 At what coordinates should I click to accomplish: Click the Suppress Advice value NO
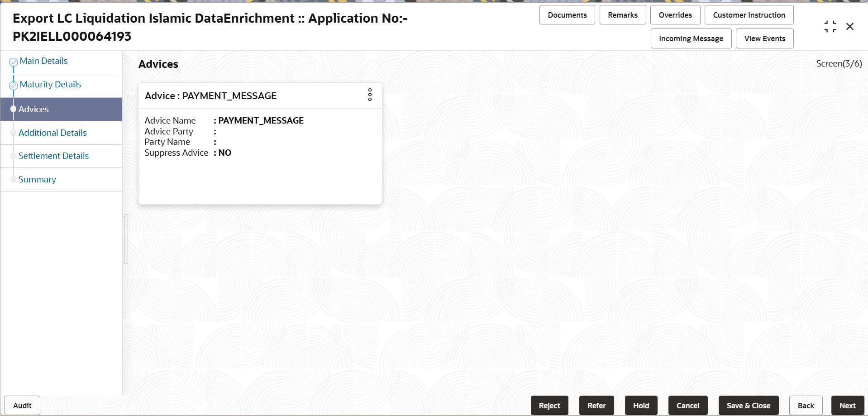pos(225,153)
